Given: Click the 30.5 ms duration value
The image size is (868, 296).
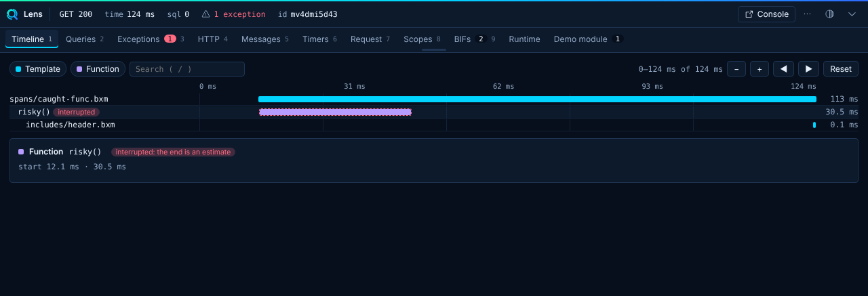Looking at the screenshot, I should (842, 112).
